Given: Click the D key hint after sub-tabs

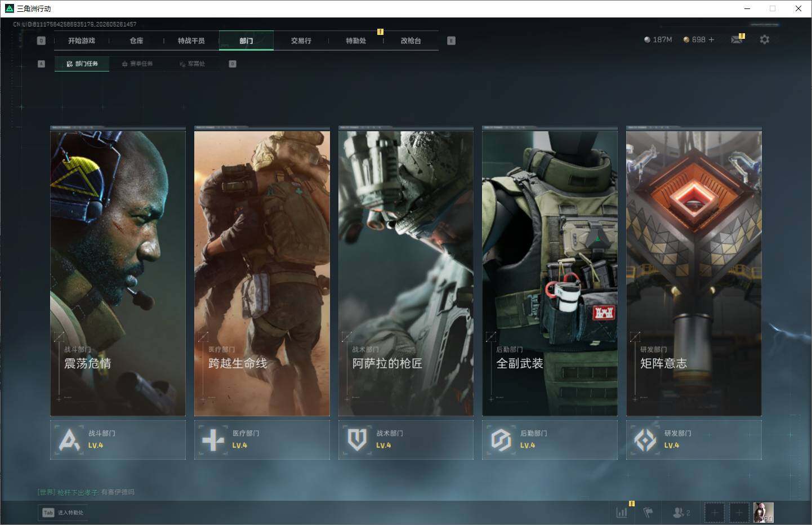Looking at the screenshot, I should 233,64.
